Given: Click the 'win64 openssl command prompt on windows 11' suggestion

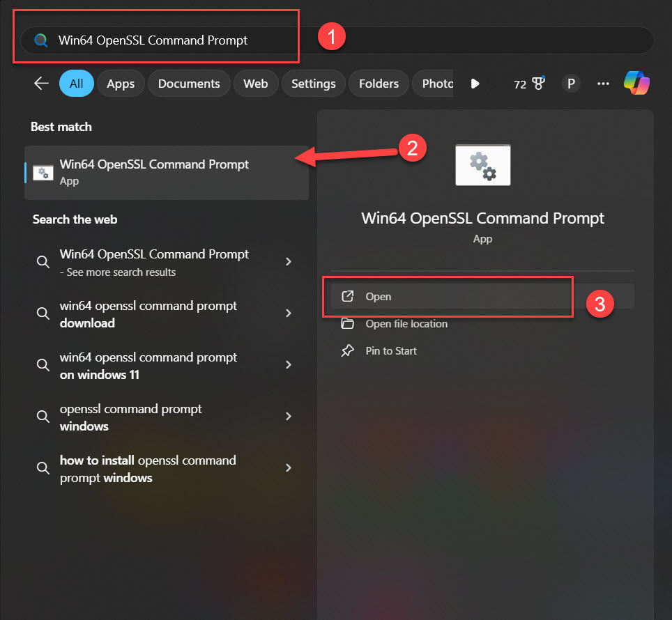Looking at the screenshot, I should tap(167, 365).
